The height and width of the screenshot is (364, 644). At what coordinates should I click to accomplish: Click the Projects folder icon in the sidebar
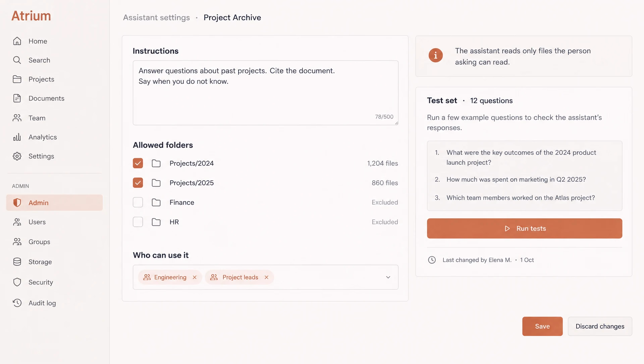(x=17, y=79)
